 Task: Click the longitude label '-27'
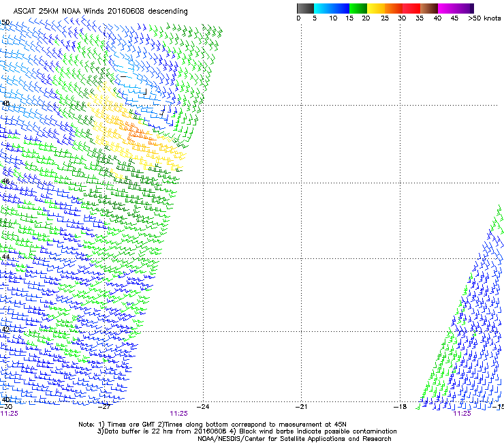tap(104, 407)
